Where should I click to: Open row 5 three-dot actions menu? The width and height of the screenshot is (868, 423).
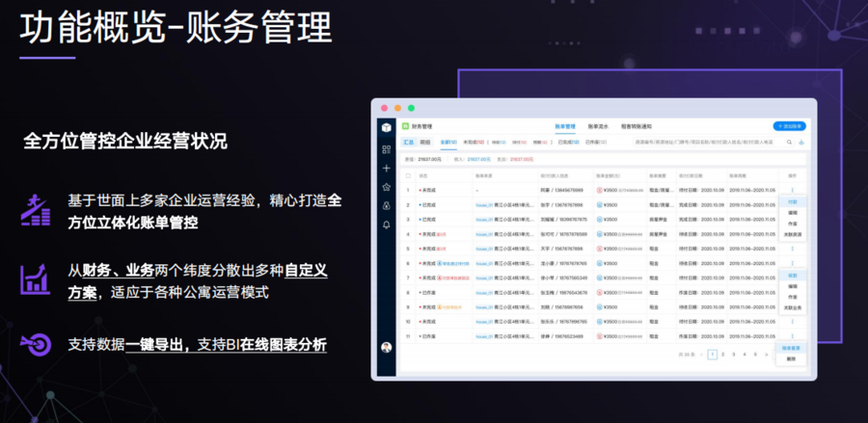(792, 249)
